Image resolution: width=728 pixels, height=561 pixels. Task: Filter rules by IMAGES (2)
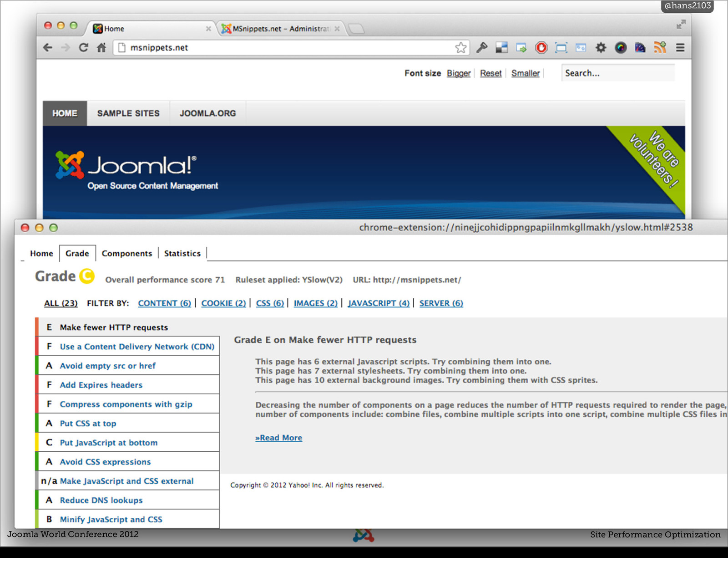pos(316,303)
